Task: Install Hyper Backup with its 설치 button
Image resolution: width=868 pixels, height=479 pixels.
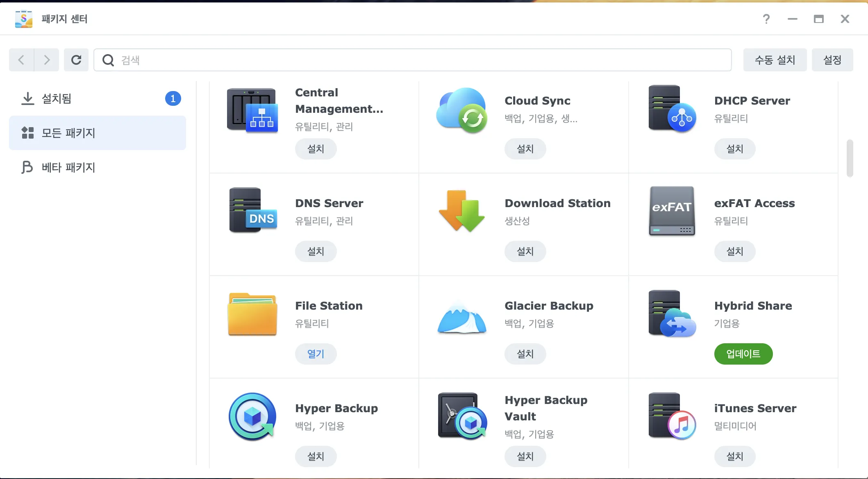Action: tap(316, 456)
